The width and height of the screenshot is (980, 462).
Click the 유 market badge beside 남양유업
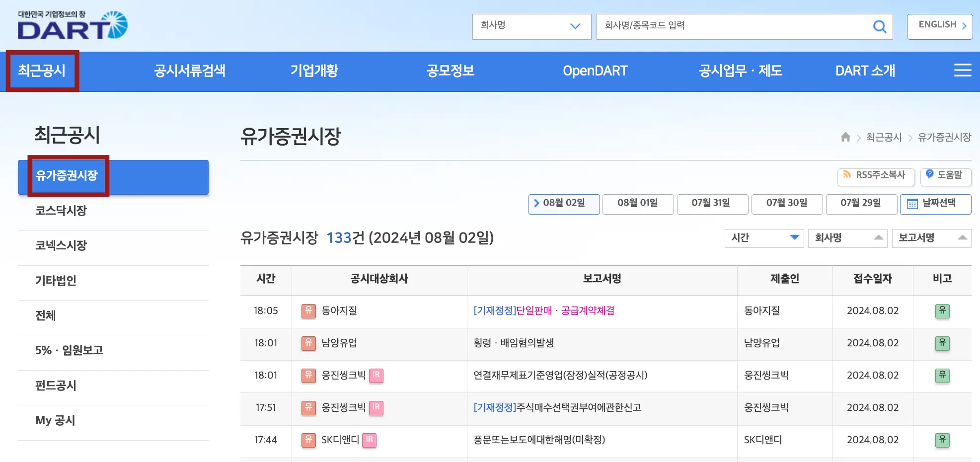[308, 343]
